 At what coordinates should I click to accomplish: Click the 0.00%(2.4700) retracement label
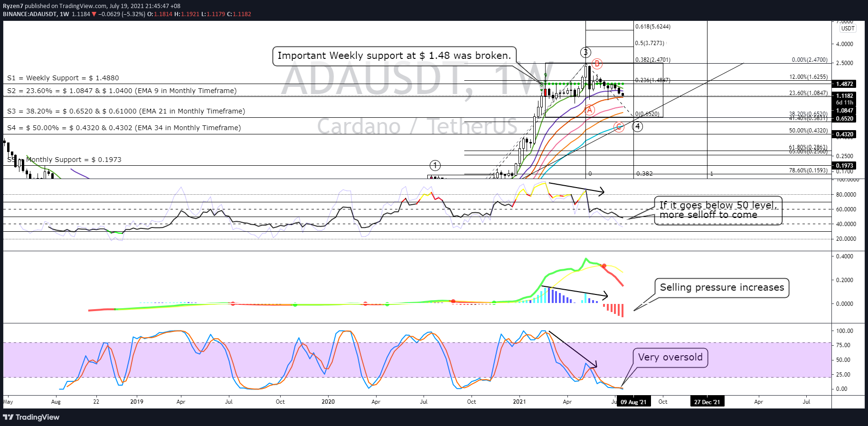(x=810, y=60)
